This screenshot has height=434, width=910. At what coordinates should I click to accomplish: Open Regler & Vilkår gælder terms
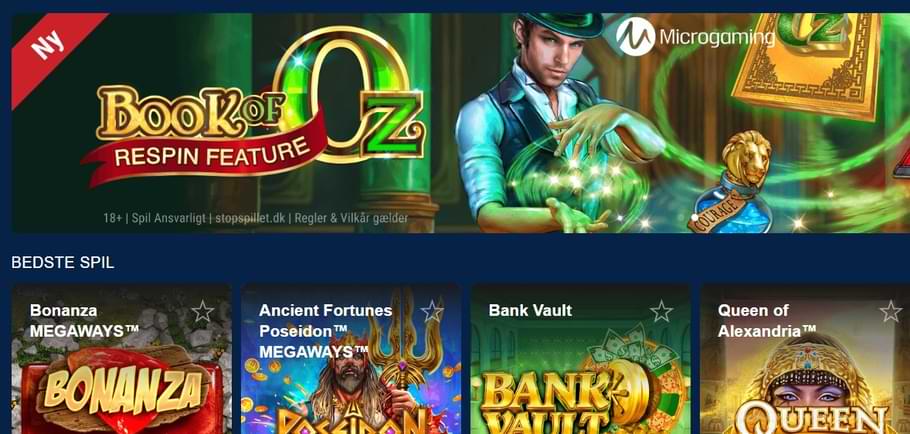tap(351, 219)
